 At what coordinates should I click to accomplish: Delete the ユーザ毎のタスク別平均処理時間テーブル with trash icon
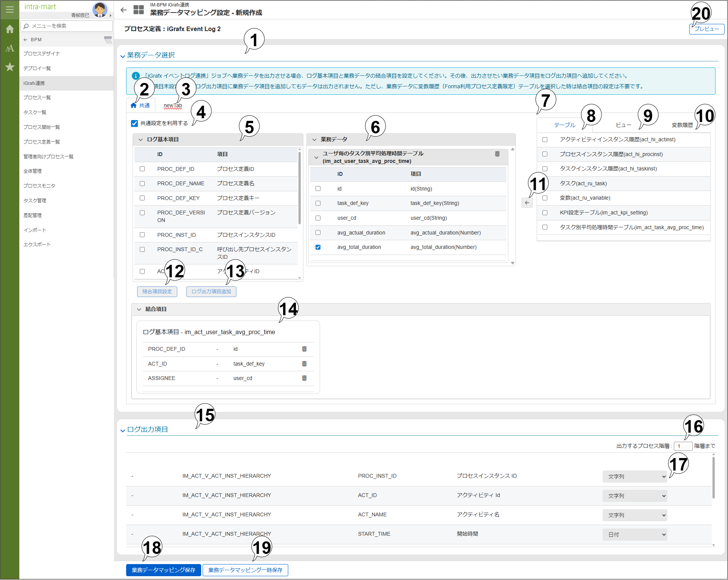[x=497, y=154]
